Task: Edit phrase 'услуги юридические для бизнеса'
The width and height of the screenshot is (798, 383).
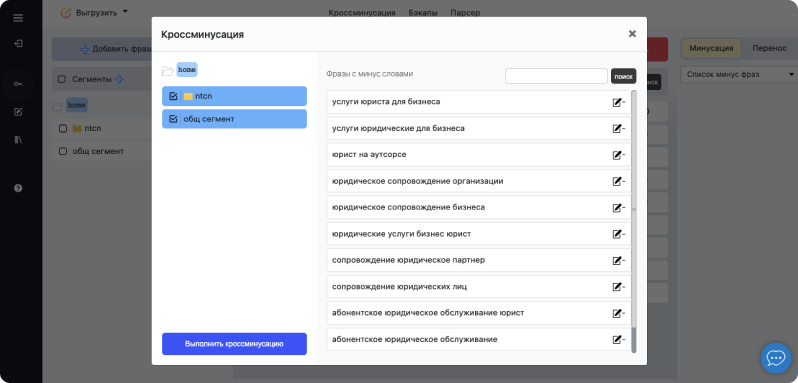Action: tap(617, 129)
